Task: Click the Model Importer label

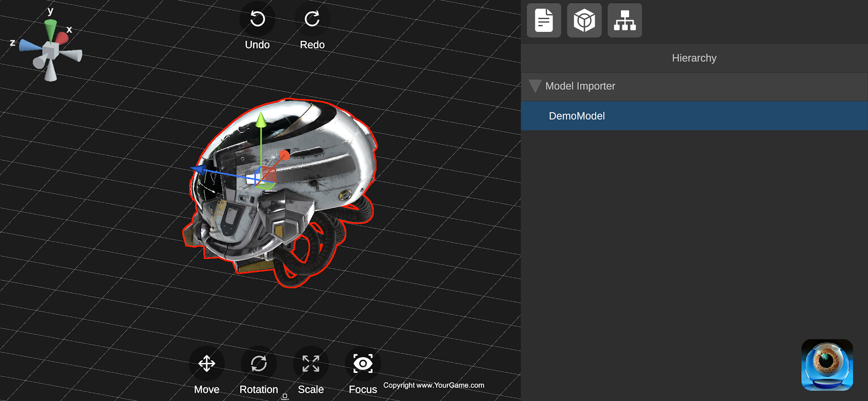Action: [580, 86]
